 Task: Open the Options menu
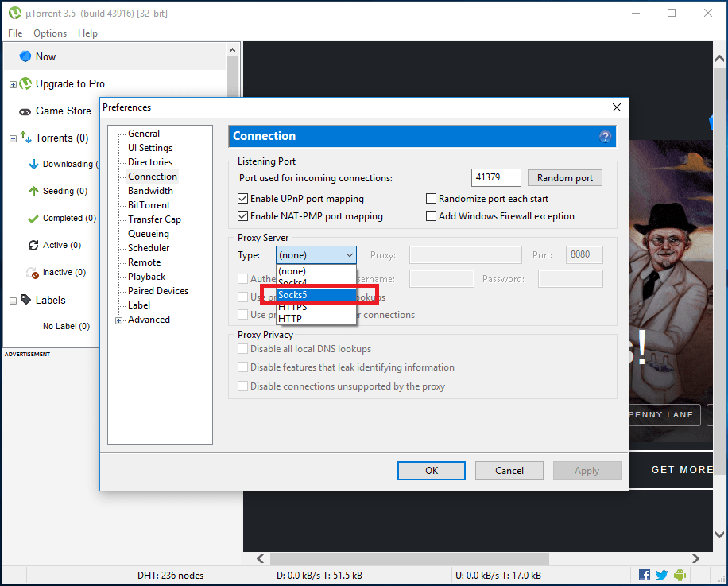click(x=50, y=33)
